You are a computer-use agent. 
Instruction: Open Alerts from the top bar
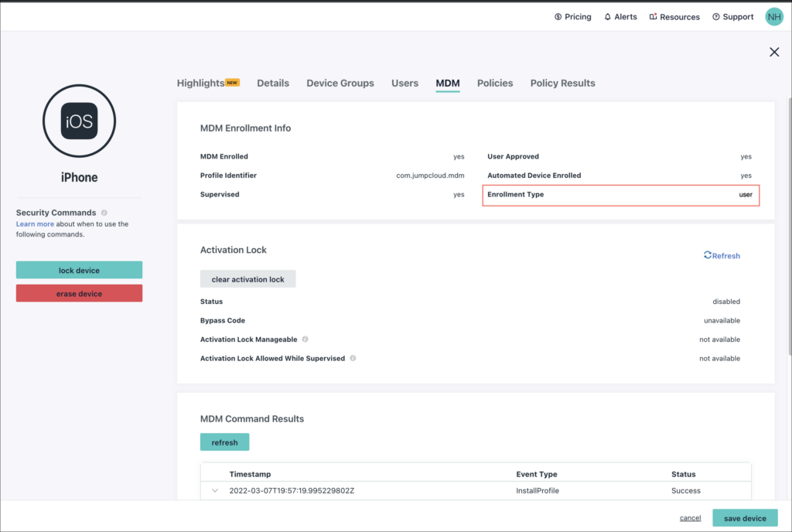(x=620, y=16)
